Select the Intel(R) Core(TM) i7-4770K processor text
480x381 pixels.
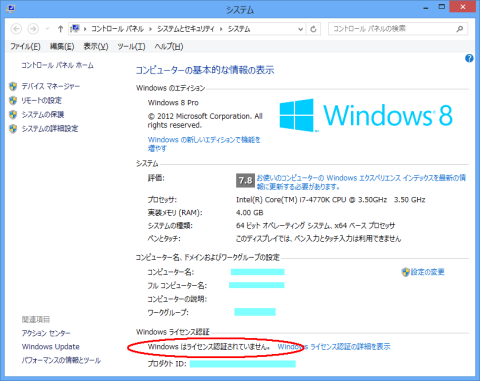330,200
